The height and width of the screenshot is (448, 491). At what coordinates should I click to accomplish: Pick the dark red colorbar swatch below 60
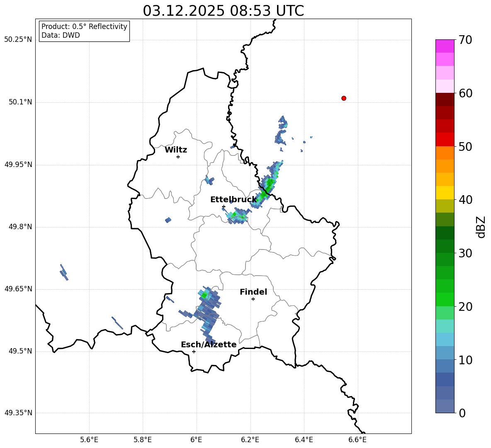[445, 99]
